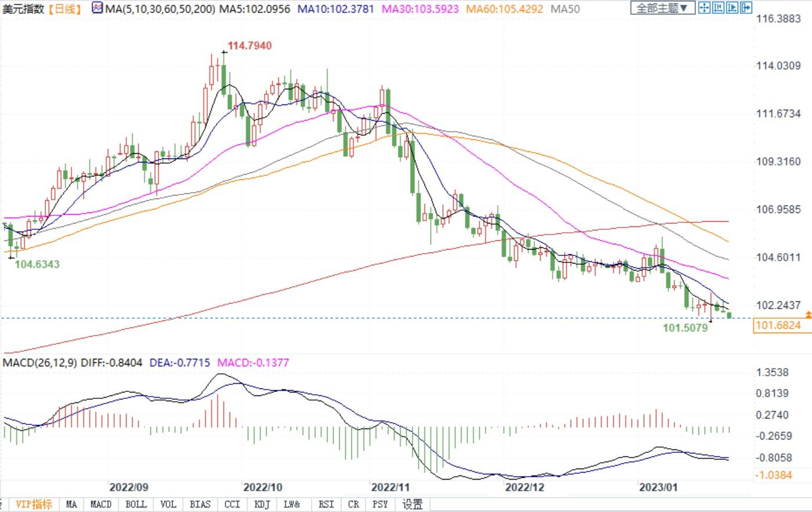Click the orange arrow marker above 101.6824
Viewport: 812px width, 512px height.
[808, 314]
